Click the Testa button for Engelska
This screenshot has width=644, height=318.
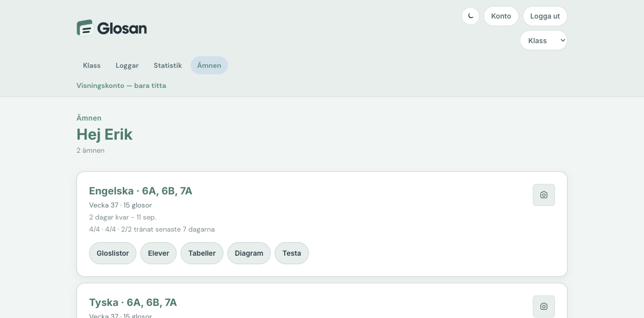click(x=292, y=253)
